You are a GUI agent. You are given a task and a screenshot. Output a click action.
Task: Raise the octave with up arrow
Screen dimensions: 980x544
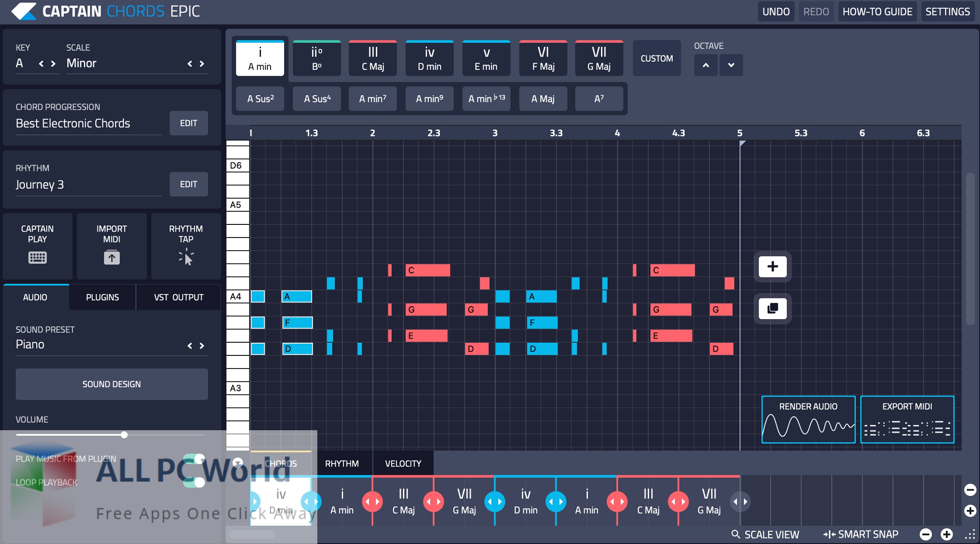tap(706, 65)
